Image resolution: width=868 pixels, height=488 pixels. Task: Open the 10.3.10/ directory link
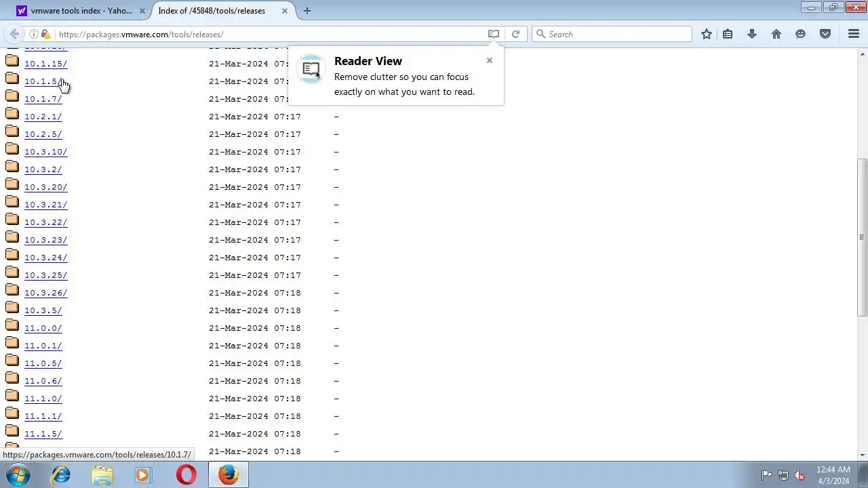(45, 152)
